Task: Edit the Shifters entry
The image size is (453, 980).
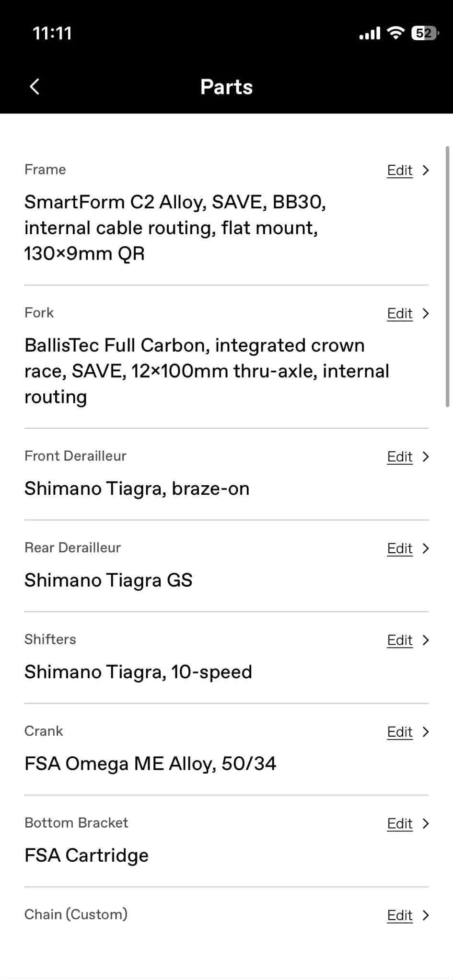Action: 400,640
